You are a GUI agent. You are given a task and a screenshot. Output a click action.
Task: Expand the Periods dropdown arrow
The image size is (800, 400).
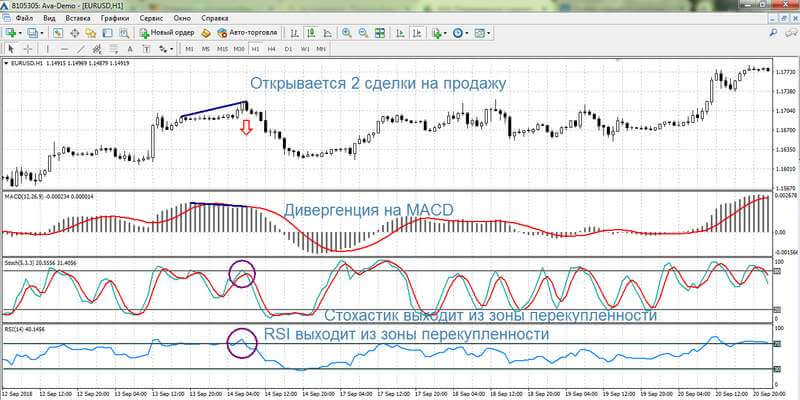click(467, 33)
